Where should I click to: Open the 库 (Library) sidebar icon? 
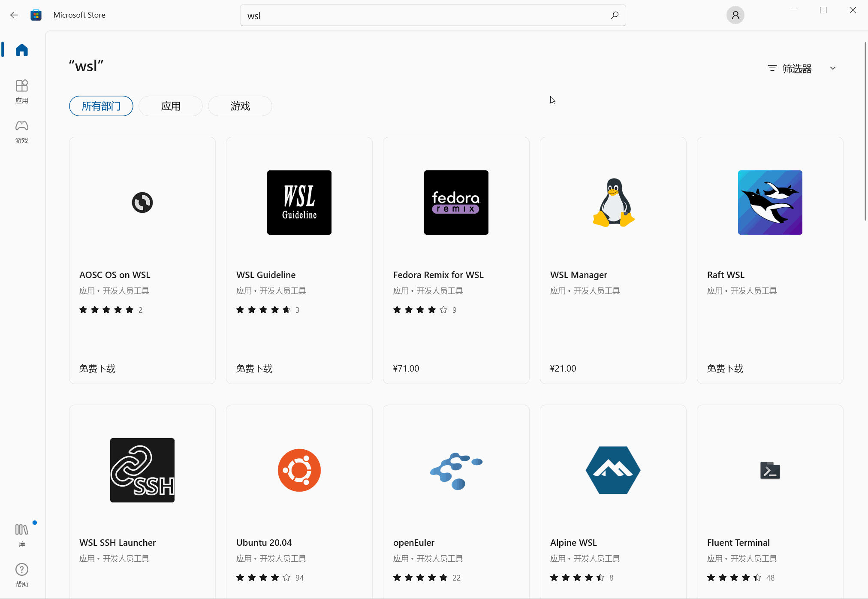coord(22,535)
